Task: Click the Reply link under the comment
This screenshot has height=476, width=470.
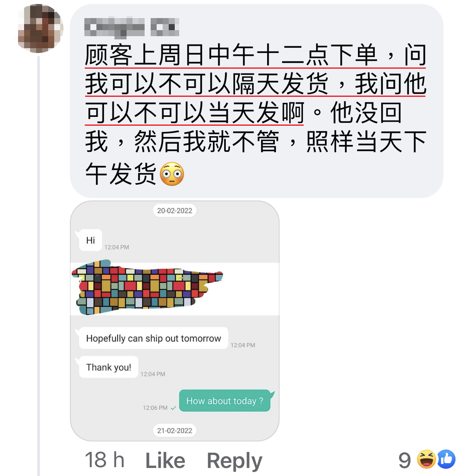Action: (234, 461)
